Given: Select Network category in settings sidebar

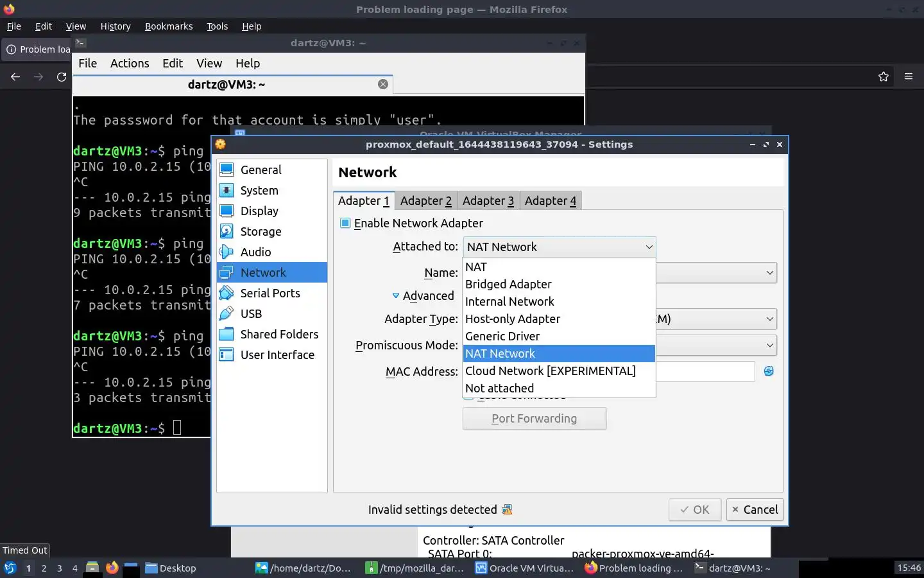Looking at the screenshot, I should click(272, 272).
